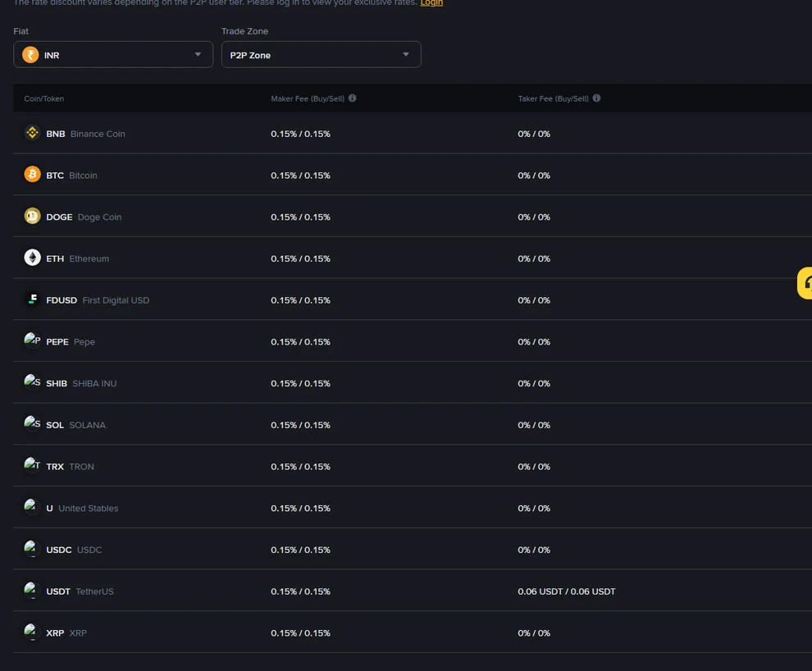Open the yellow support headset widget
Viewport: 812px width, 671px height.
(805, 283)
